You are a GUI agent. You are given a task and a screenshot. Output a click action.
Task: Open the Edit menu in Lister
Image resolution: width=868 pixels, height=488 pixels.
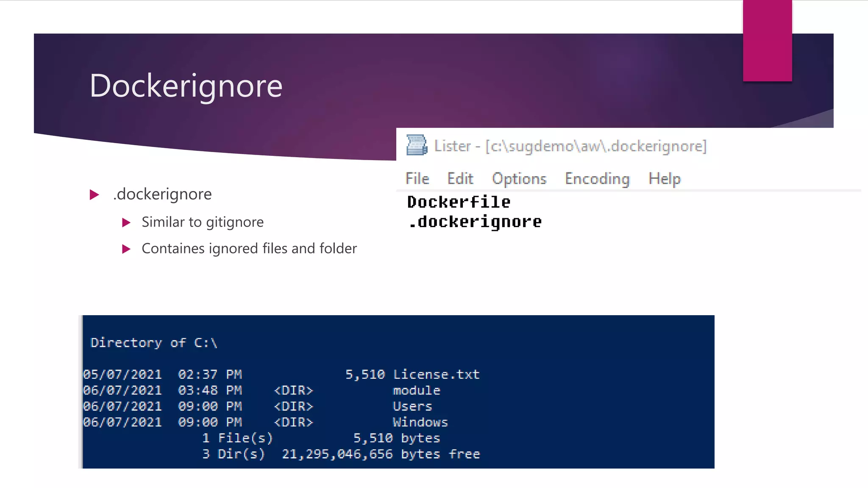point(460,179)
